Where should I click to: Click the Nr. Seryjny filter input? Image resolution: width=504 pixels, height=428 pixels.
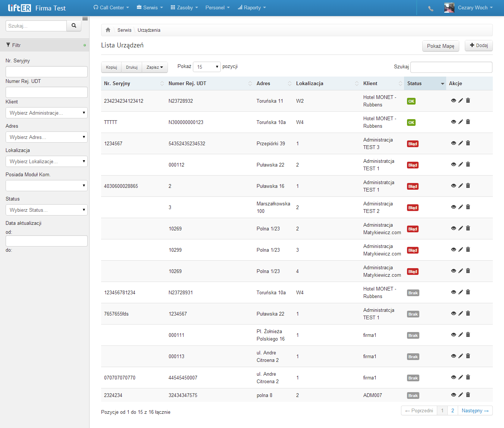coord(47,72)
